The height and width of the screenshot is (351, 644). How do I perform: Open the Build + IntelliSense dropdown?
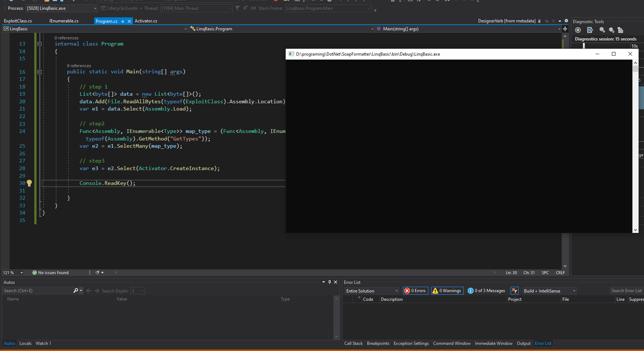[x=550, y=291]
